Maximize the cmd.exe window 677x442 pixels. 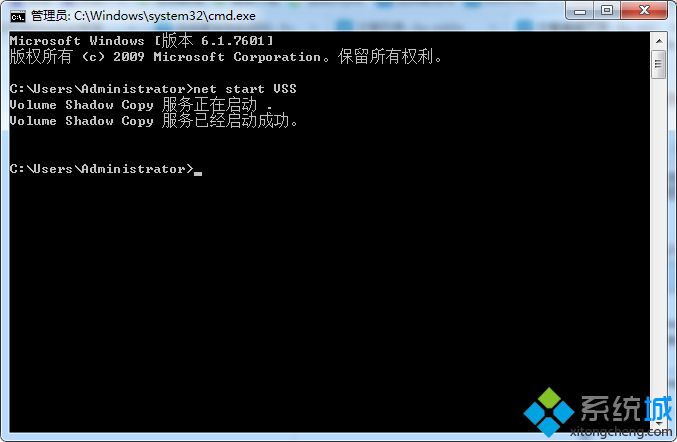(x=607, y=11)
